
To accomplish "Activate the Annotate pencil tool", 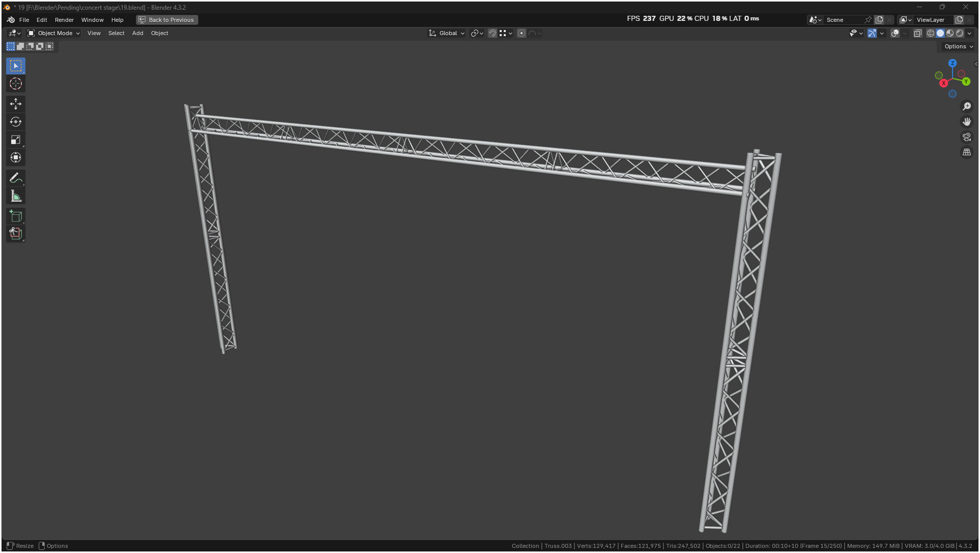I will [x=16, y=178].
